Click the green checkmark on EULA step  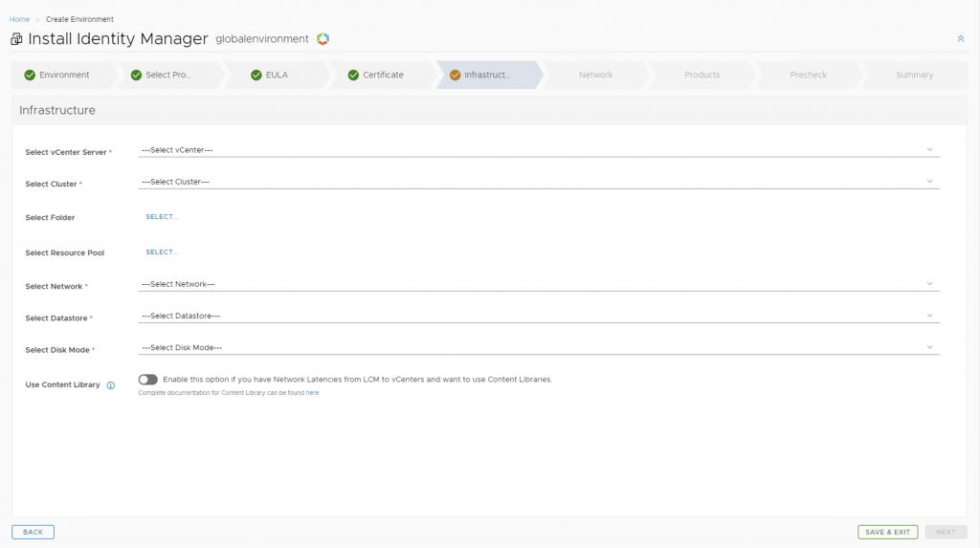(x=256, y=75)
